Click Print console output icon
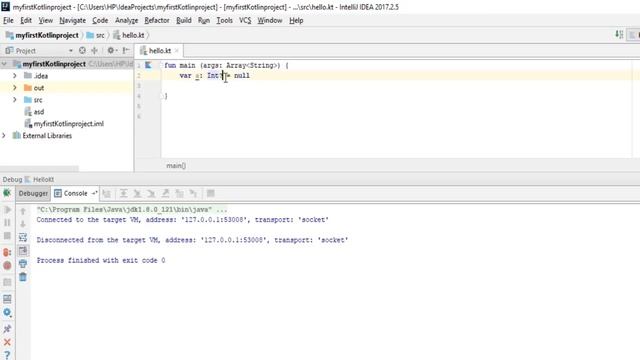 pyautogui.click(x=23, y=264)
